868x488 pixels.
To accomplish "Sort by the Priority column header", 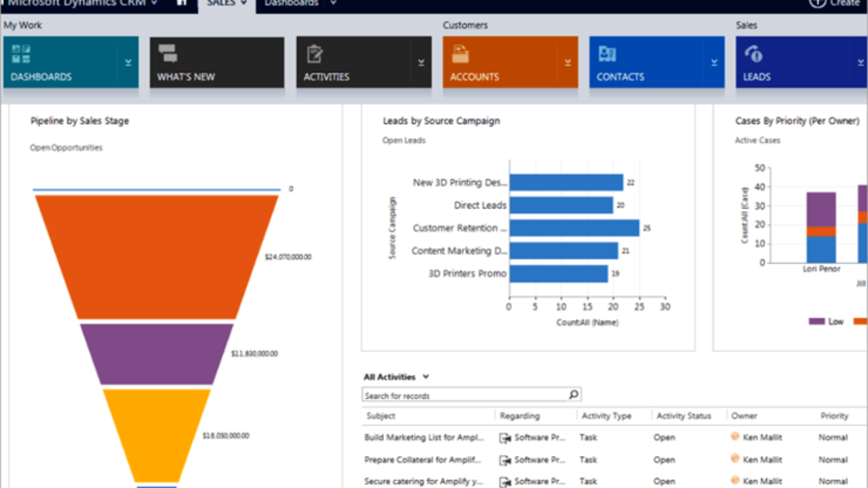I will tap(834, 416).
